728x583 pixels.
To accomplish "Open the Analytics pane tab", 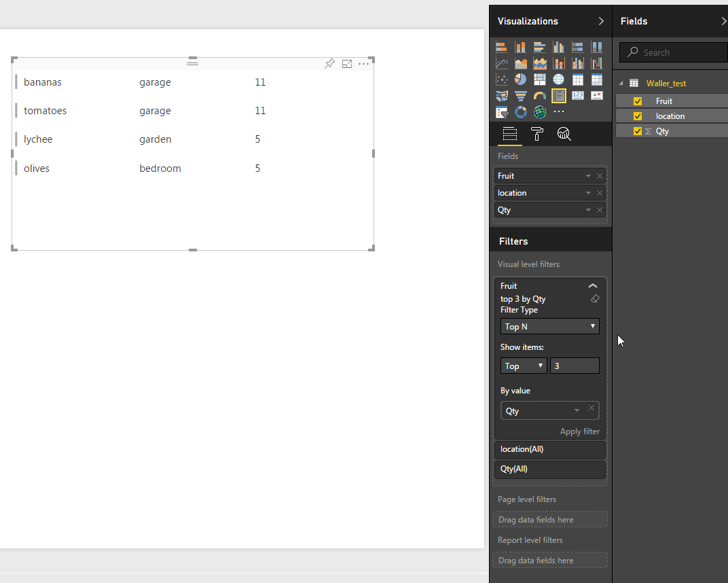I will (x=564, y=134).
